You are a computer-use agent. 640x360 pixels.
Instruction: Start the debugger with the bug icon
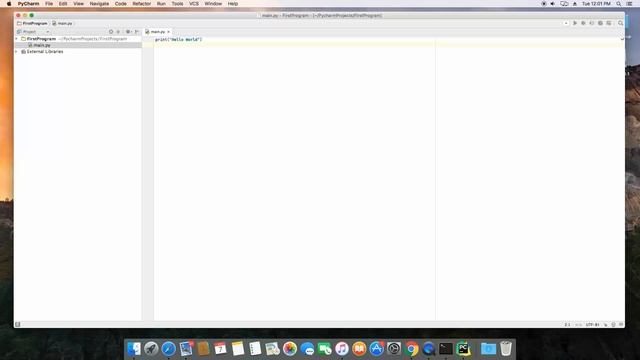click(583, 23)
